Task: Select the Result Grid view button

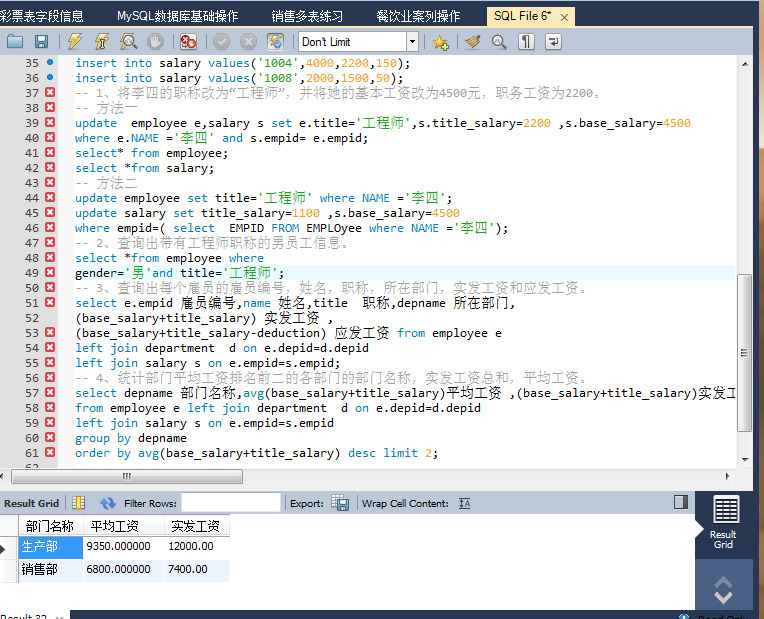Action: [x=724, y=522]
